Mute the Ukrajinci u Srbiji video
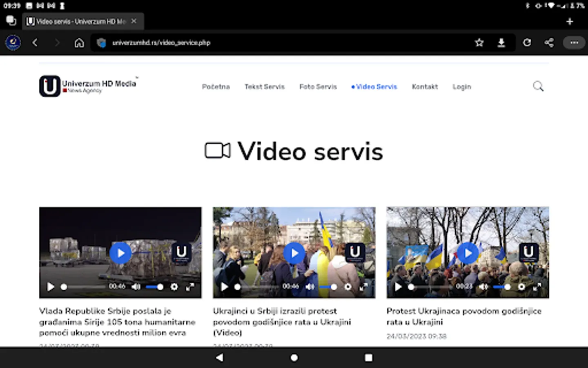 click(x=310, y=287)
